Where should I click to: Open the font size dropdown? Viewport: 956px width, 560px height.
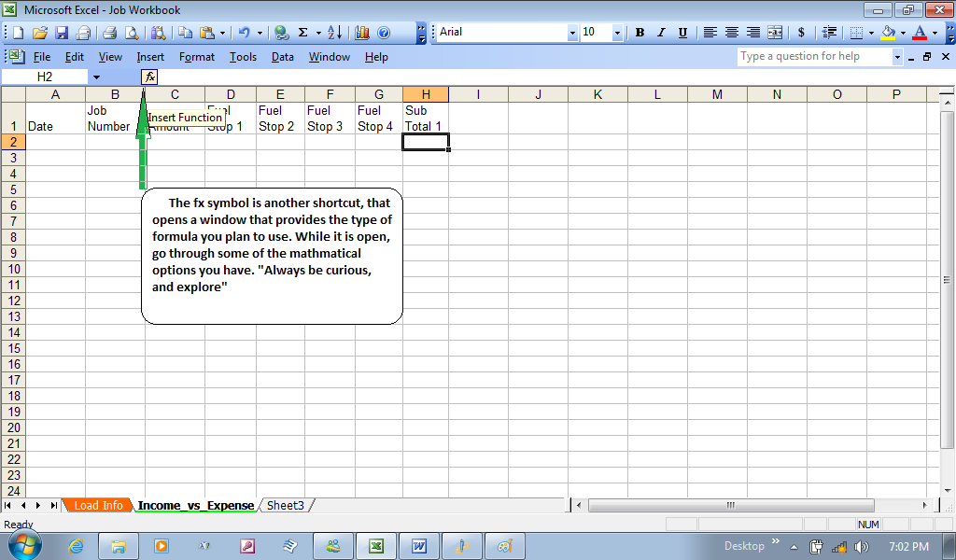617,33
